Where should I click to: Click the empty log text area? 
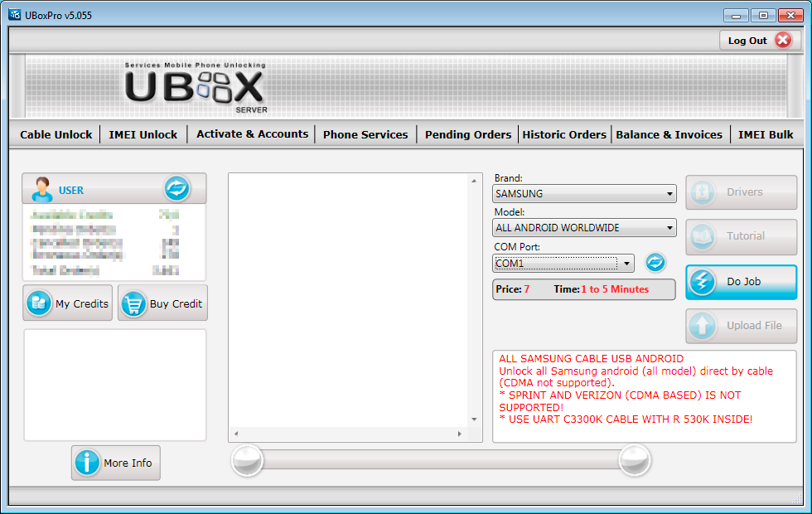(x=348, y=299)
